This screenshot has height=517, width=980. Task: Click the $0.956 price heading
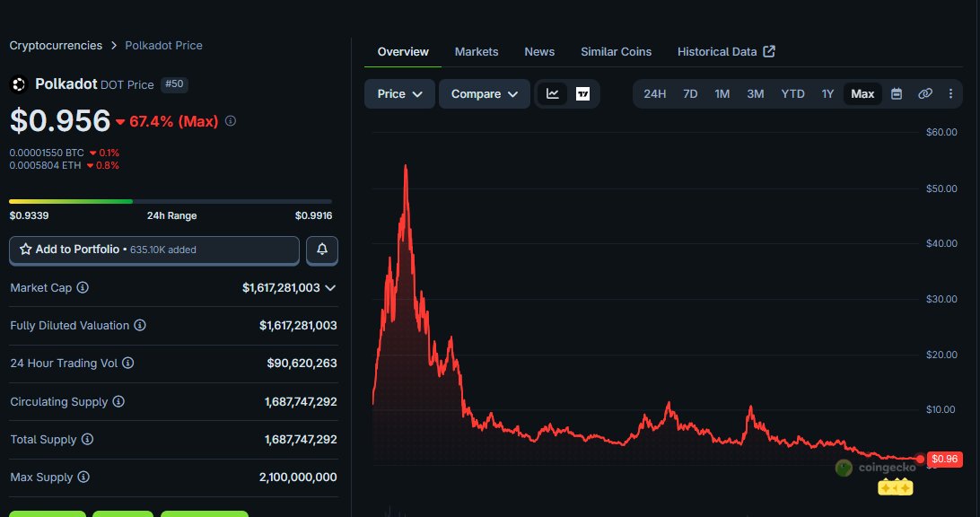click(60, 120)
